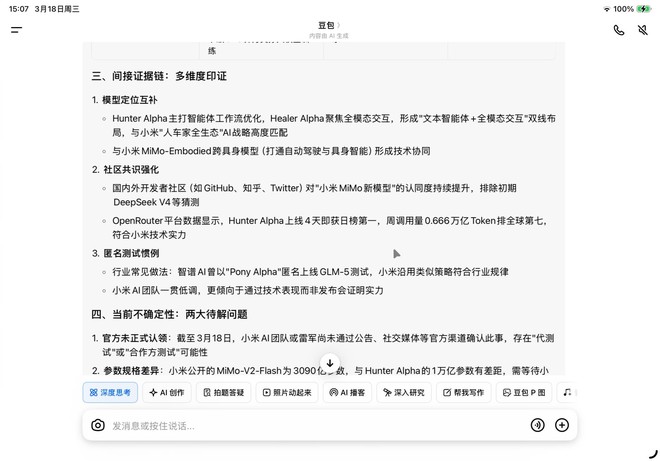Tap the voice input icon
The width and height of the screenshot is (660, 461).
click(x=538, y=425)
